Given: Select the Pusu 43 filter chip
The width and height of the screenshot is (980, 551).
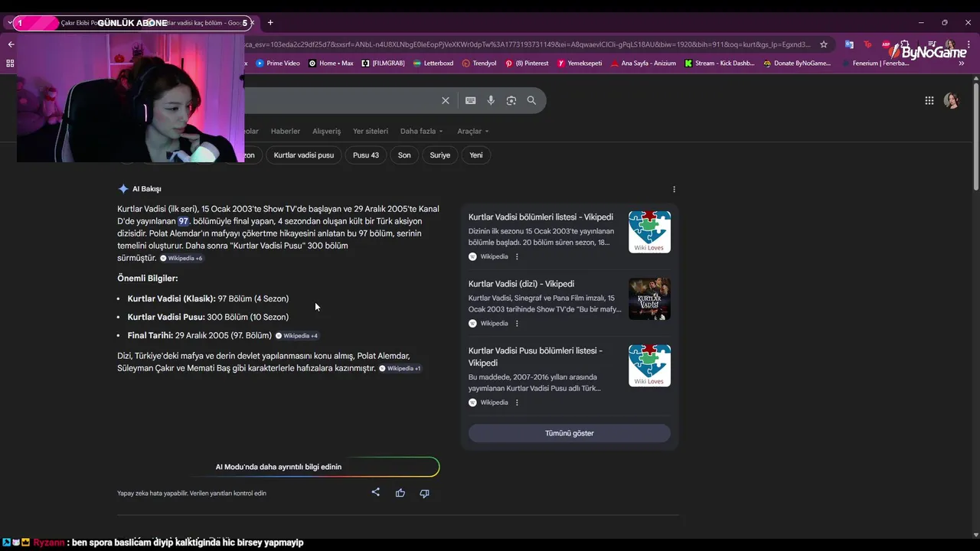Looking at the screenshot, I should (x=366, y=155).
